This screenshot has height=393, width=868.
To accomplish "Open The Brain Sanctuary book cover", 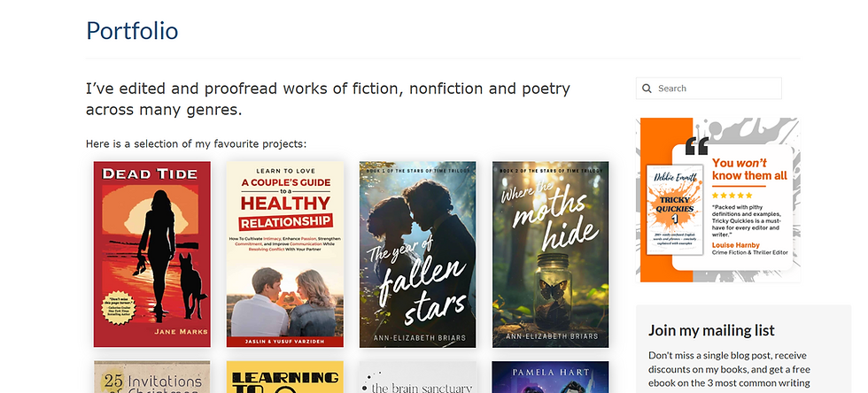I will point(417,377).
